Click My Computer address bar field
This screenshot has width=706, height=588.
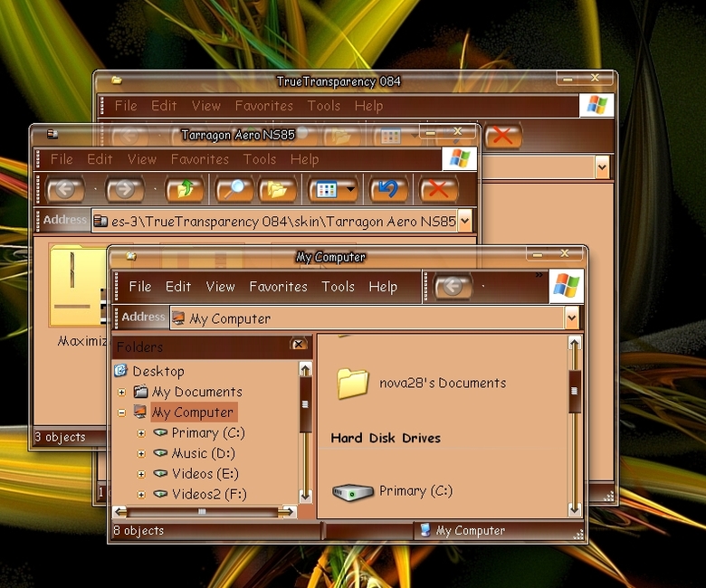367,318
